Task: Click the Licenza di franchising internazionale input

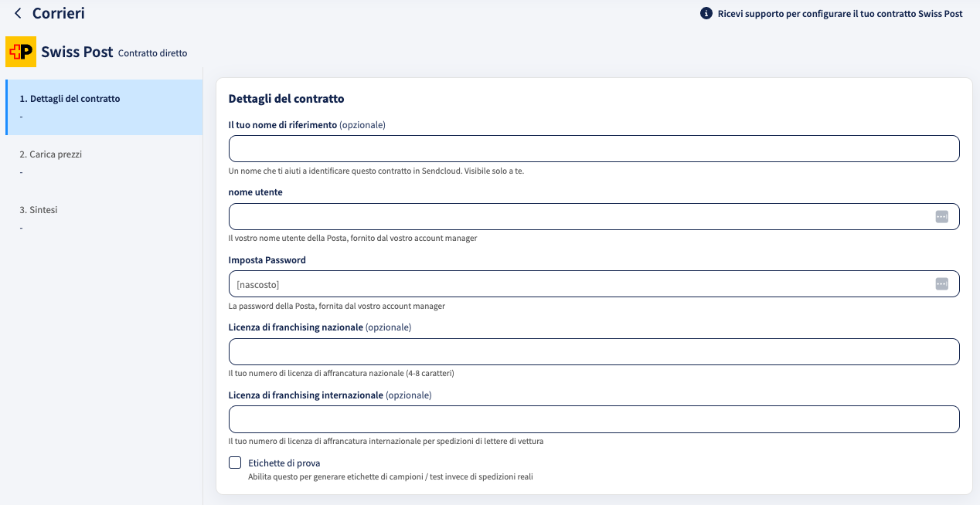Action: tap(594, 419)
